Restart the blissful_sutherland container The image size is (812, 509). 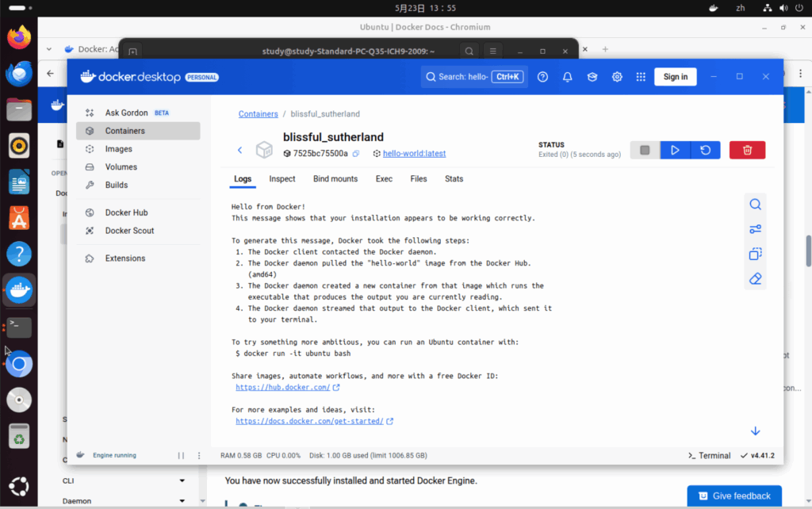pos(705,150)
